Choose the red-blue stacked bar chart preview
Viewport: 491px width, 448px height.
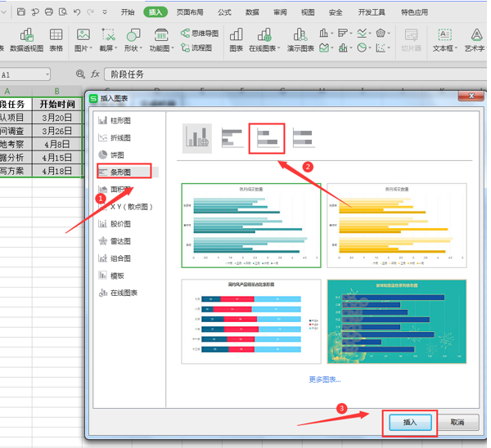(251, 321)
